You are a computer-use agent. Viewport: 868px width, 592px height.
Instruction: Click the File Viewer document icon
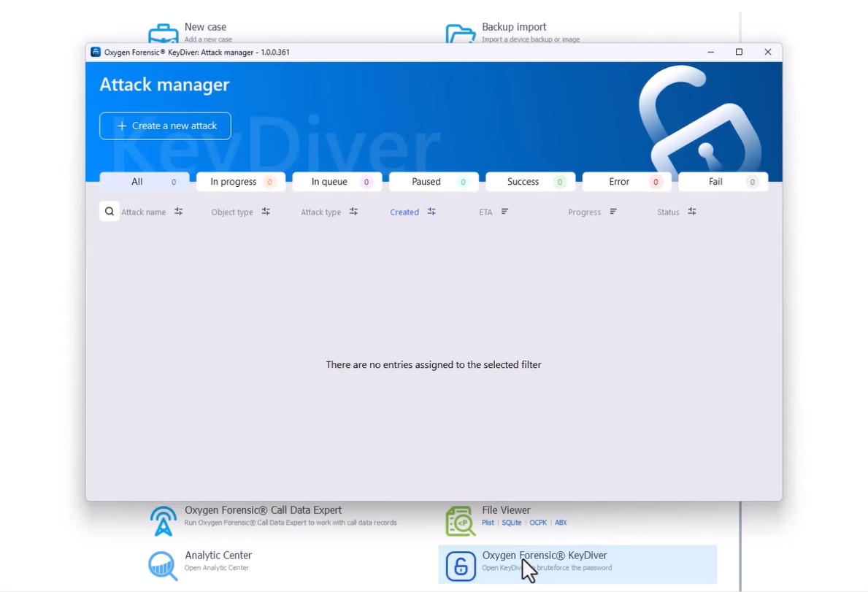461,521
